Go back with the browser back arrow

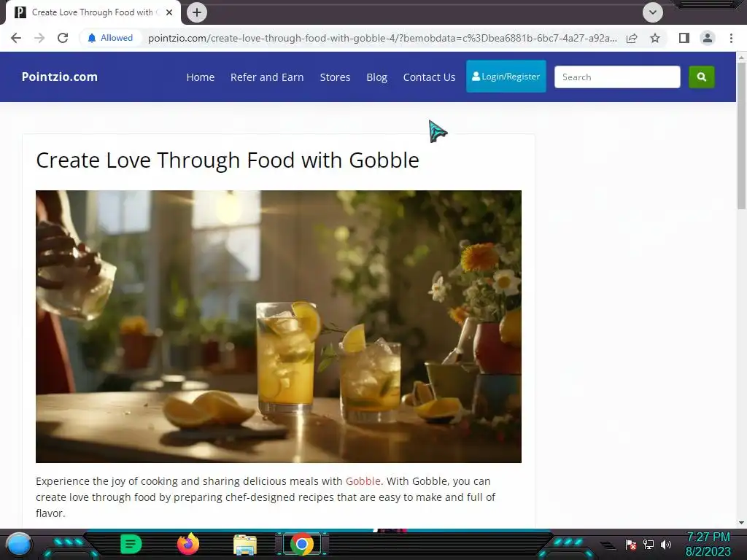click(16, 38)
